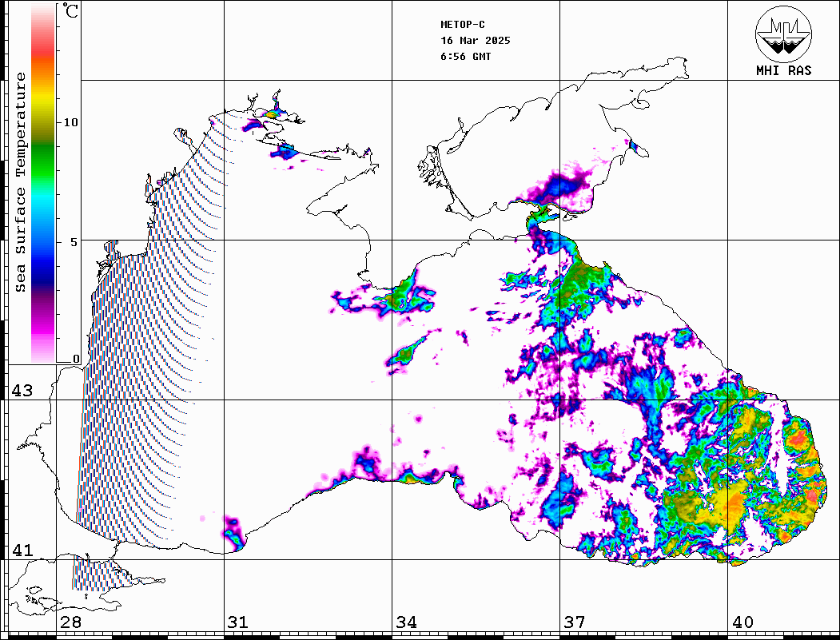The width and height of the screenshot is (840, 640).
Task: Click the '5' tick on color scale
Action: [x=74, y=242]
